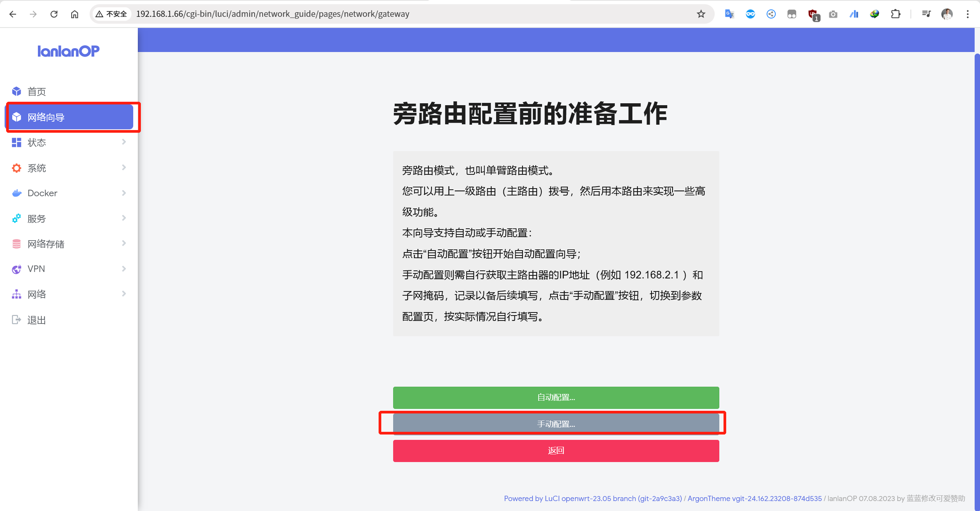Click the Google Translate extension icon
Screen dimensions: 980x511
pos(729,14)
